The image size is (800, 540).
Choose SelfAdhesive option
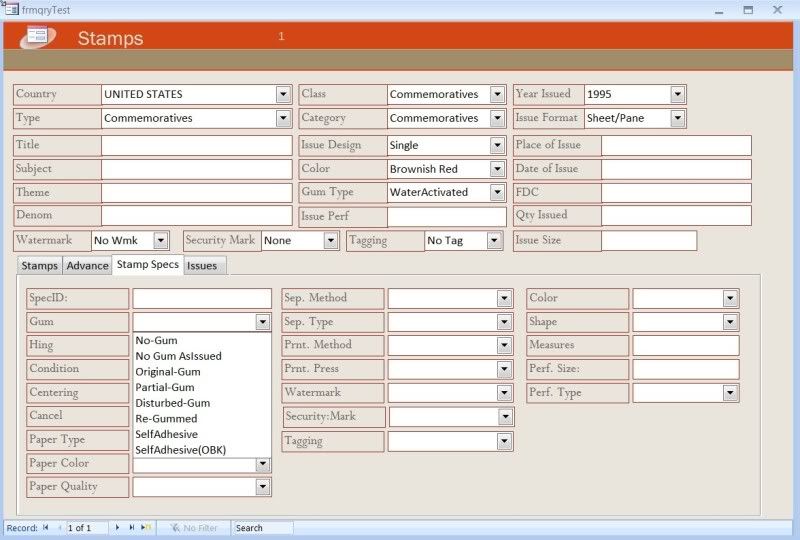pos(202,434)
